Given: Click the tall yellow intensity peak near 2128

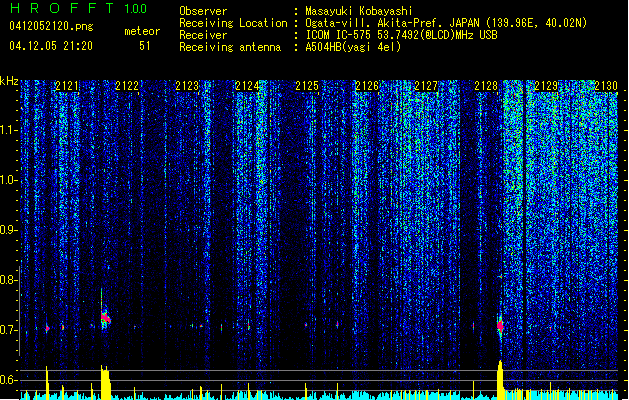Looking at the screenshot, I should 500,380.
